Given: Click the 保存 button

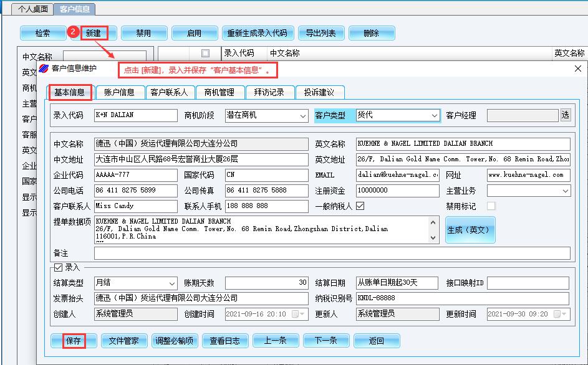Looking at the screenshot, I should tap(74, 341).
